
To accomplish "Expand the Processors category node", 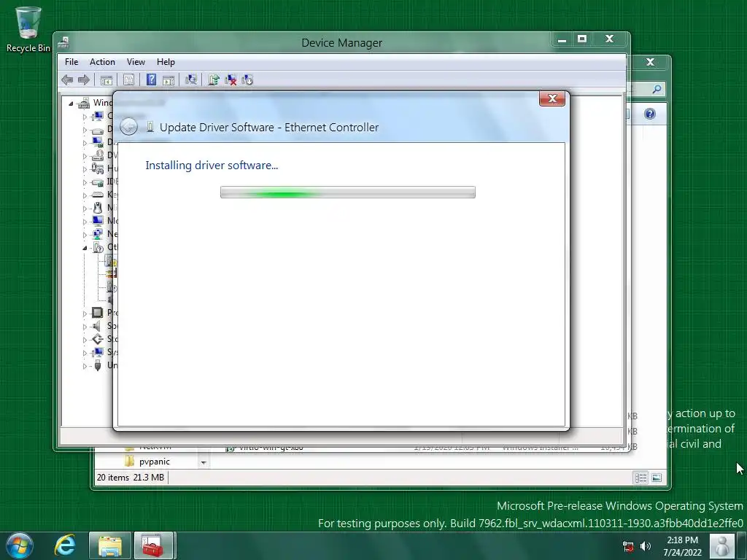I will [85, 314].
